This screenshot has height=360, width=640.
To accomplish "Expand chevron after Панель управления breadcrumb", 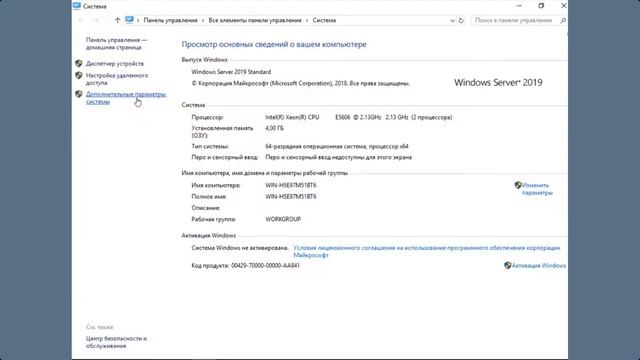I will tap(203, 20).
